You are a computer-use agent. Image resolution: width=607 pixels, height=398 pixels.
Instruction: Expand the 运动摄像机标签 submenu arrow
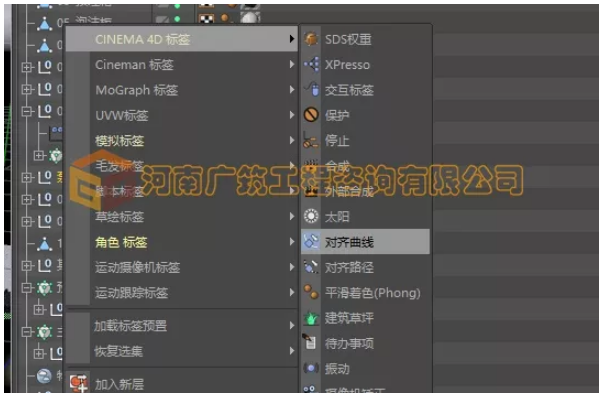click(x=292, y=267)
